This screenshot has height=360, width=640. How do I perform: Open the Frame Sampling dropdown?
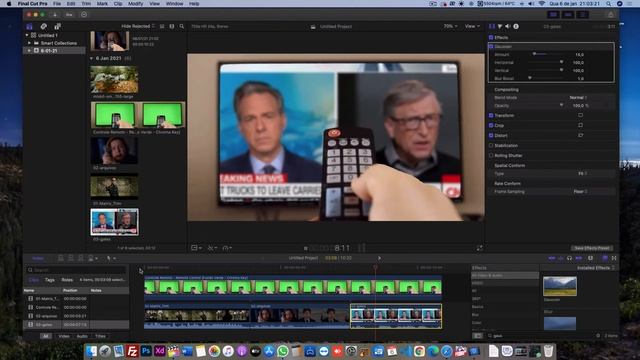tap(580, 191)
